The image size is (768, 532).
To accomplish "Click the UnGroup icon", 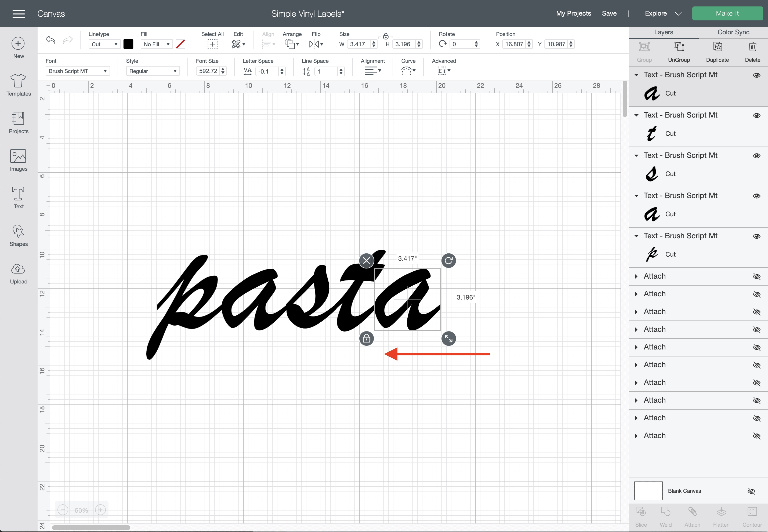I will click(679, 47).
